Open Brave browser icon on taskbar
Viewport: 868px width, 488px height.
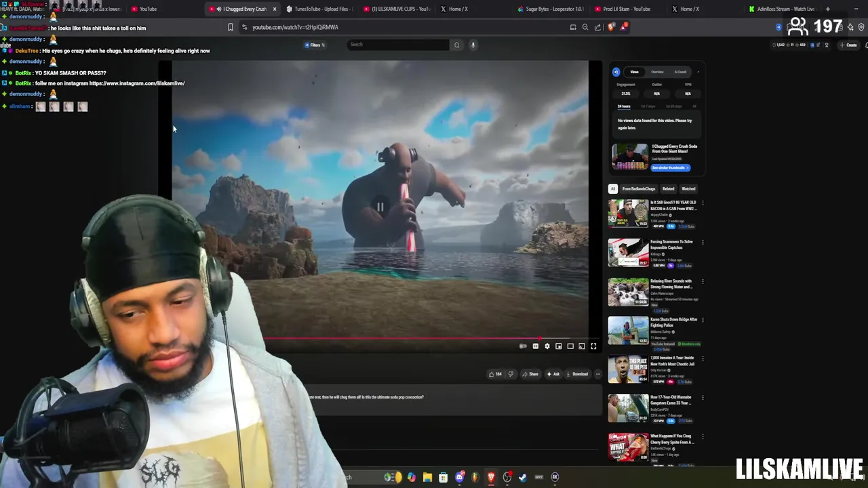491,477
